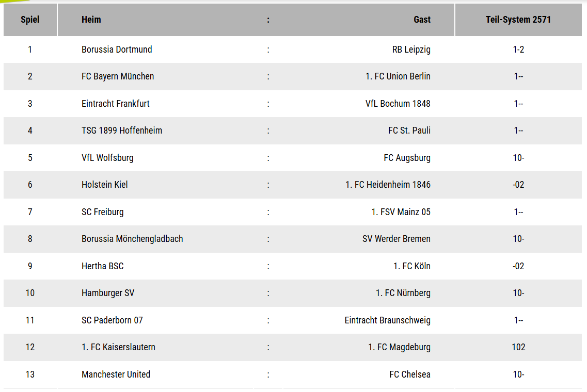
Task: Select the Hamburger SV team name
Action: 108,293
